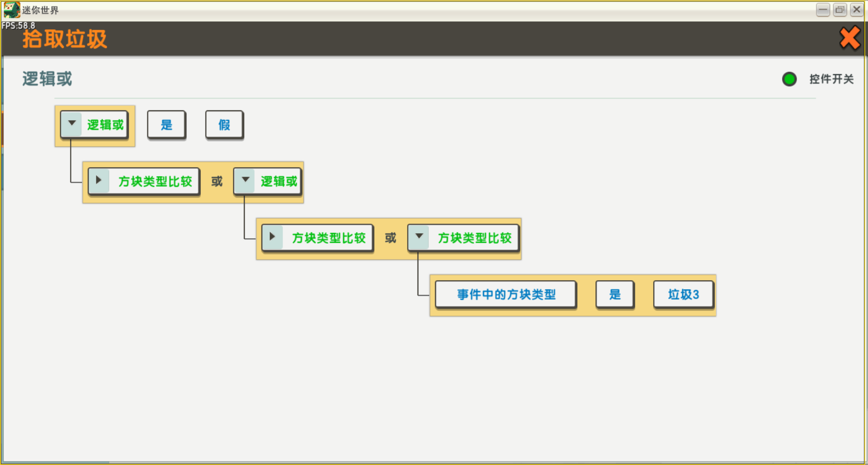Click the 控件开关 label text
The width and height of the screenshot is (868, 465).
pos(831,79)
